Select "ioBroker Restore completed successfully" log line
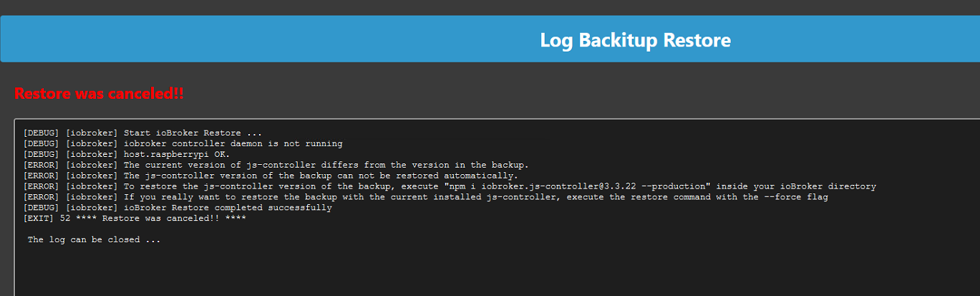The height and width of the screenshot is (296, 980). point(178,208)
